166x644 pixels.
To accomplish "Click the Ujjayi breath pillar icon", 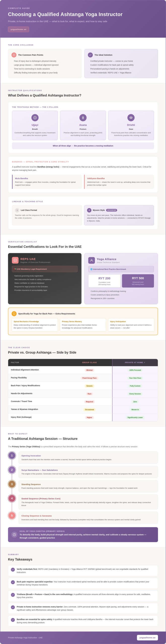I will click(x=35, y=117).
